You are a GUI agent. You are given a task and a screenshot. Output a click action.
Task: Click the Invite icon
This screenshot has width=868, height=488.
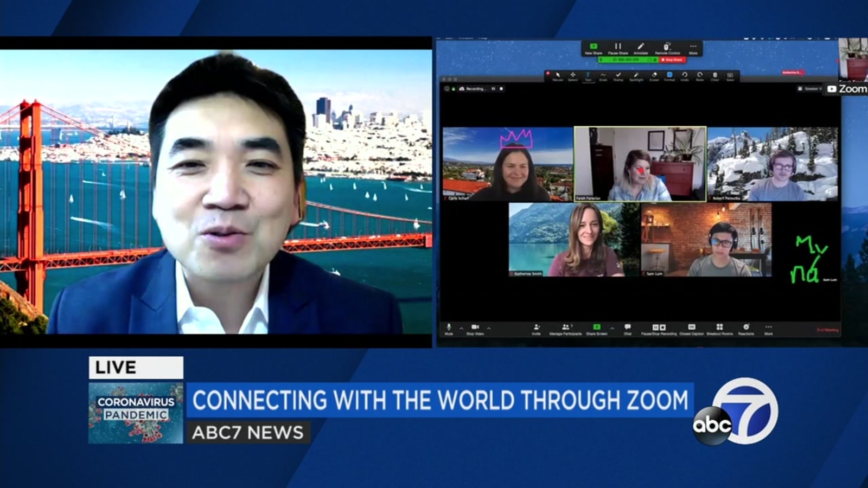[536, 329]
